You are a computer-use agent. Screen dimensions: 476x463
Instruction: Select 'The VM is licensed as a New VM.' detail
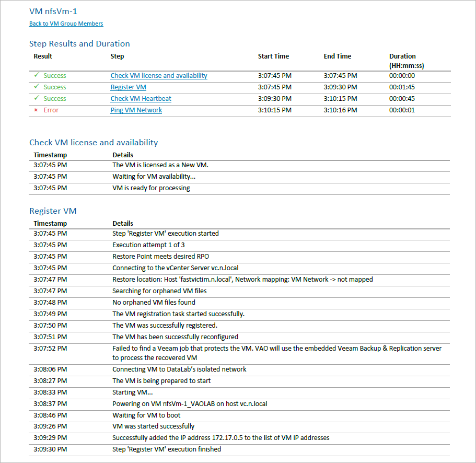[160, 165]
